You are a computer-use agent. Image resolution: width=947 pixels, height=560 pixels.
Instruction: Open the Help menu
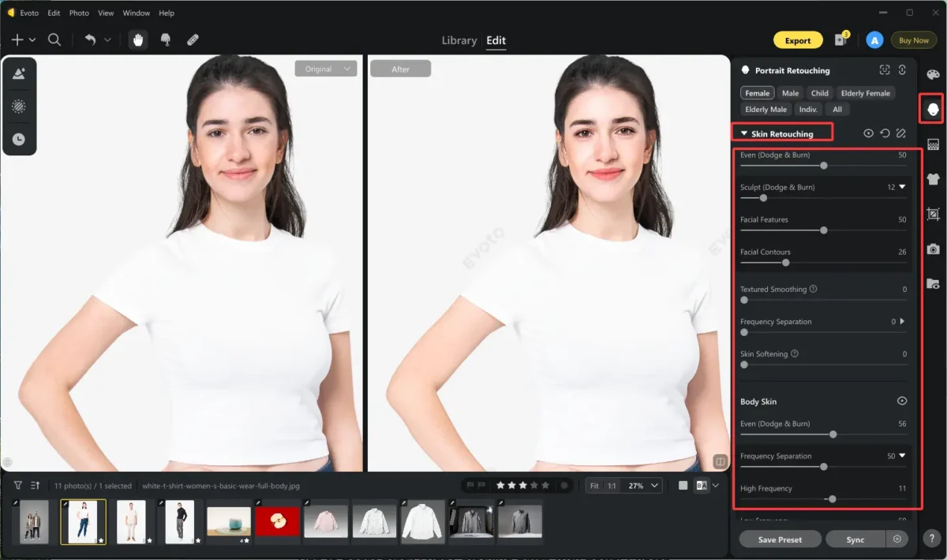click(167, 13)
